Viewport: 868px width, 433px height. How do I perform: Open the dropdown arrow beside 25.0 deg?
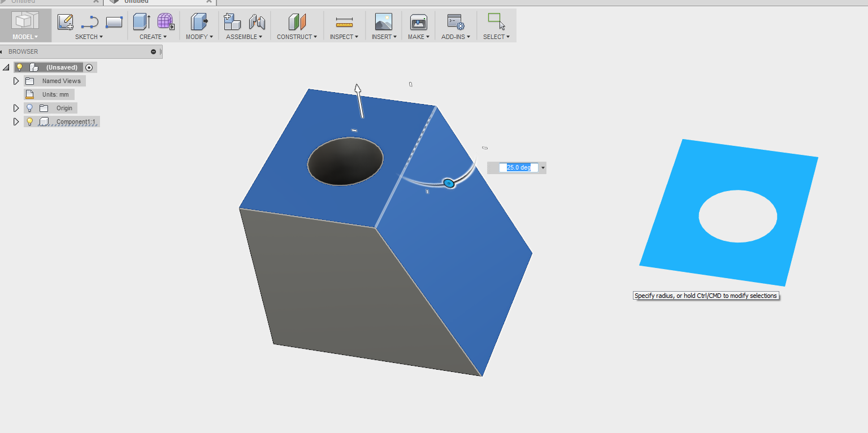coord(543,168)
